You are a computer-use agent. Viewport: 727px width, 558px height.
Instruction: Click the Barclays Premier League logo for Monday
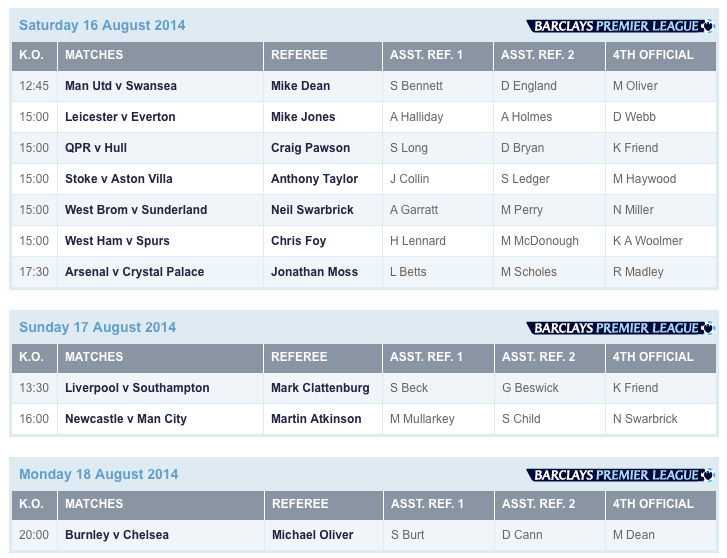pos(620,475)
